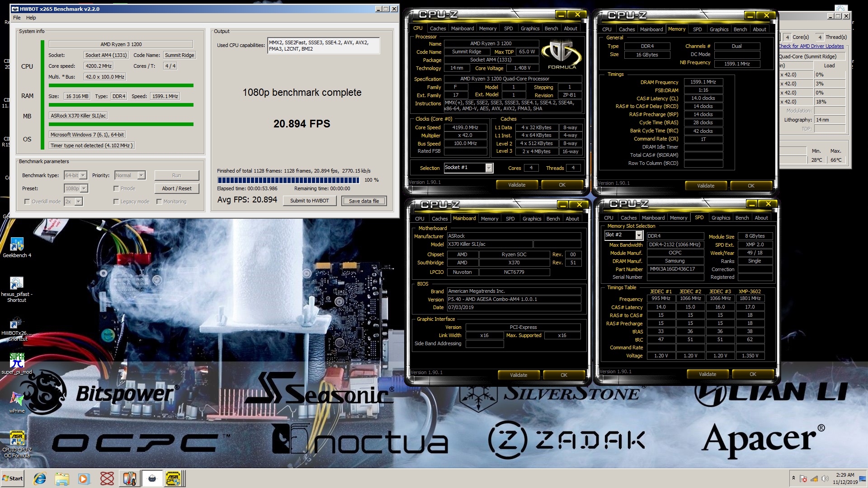This screenshot has width=868, height=488.
Task: Open the taskbar clock showing 2:29 AM
Action: pos(845,479)
